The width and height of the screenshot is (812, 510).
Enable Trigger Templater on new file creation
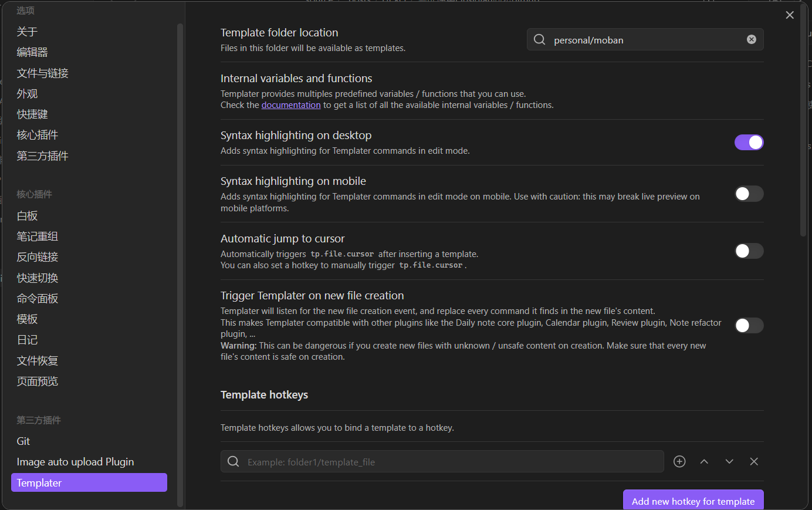(x=749, y=325)
